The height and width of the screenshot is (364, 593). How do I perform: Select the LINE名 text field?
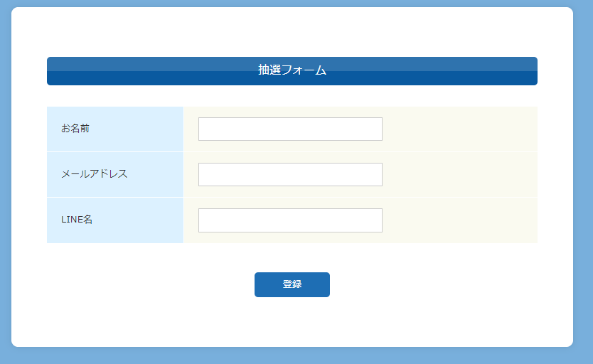290,220
